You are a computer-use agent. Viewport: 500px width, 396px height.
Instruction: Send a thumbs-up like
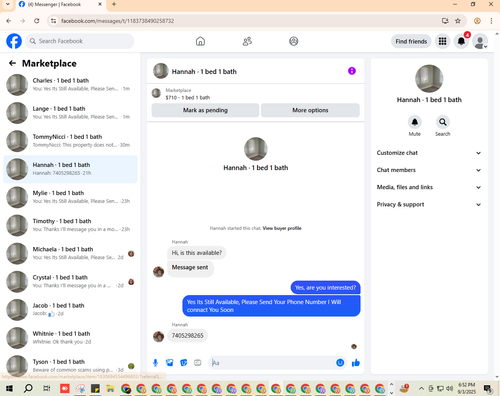(x=356, y=363)
